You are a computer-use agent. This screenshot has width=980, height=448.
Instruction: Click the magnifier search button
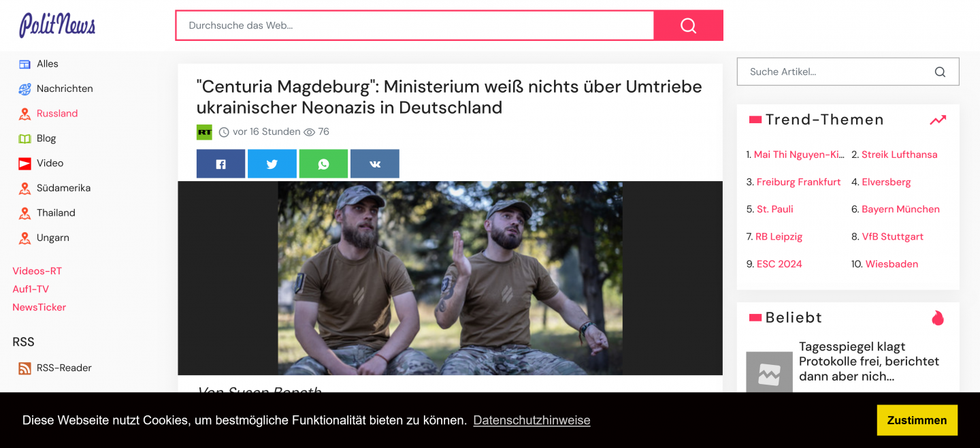[688, 25]
